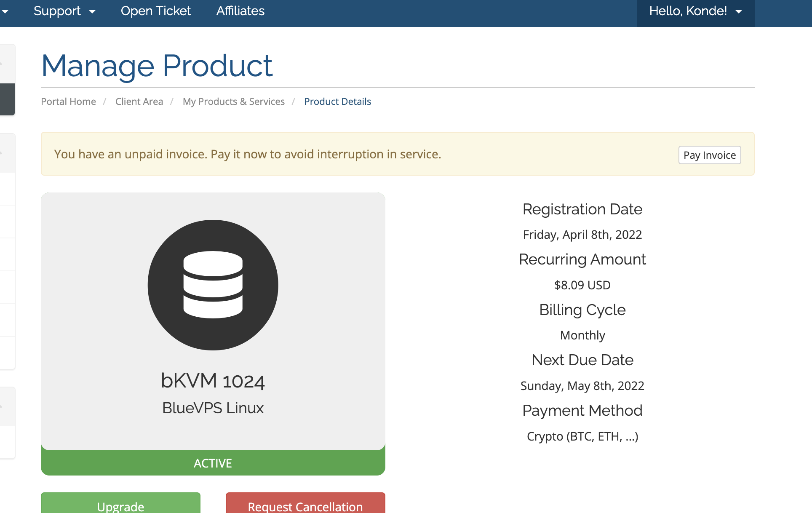Image resolution: width=812 pixels, height=513 pixels.
Task: Go to the Affiliates page
Action: pos(240,11)
